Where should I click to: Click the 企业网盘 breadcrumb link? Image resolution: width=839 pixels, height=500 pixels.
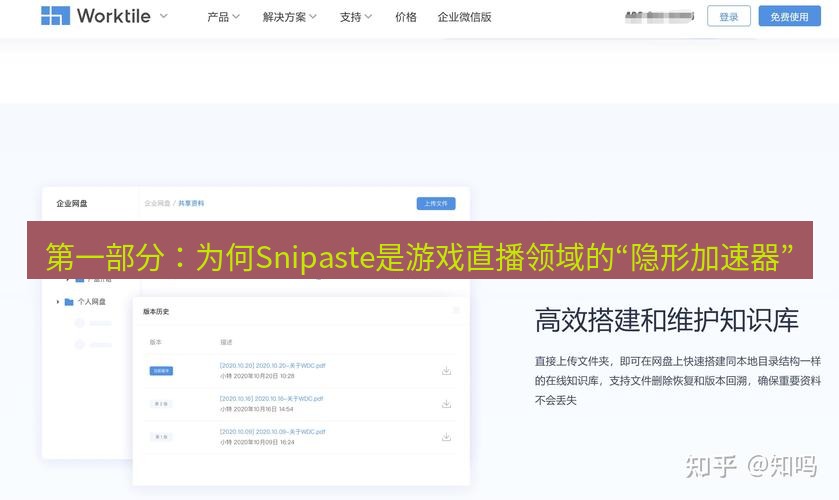[157, 203]
